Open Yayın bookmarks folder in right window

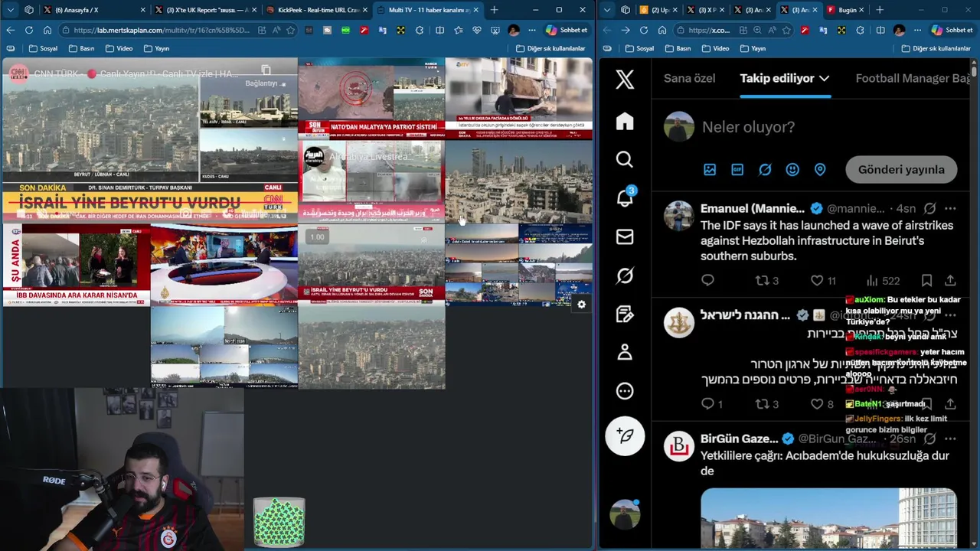click(753, 48)
